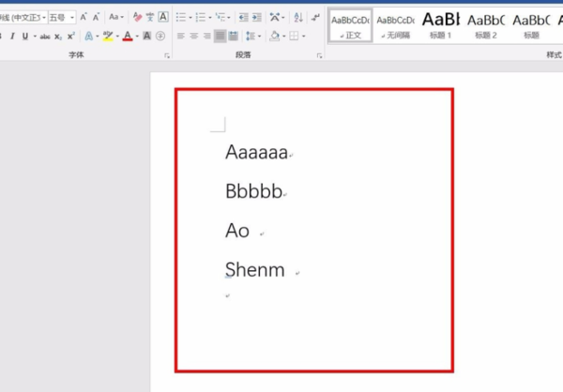The width and height of the screenshot is (563, 392).
Task: Click the Asian Layout icon
Action: tap(275, 17)
